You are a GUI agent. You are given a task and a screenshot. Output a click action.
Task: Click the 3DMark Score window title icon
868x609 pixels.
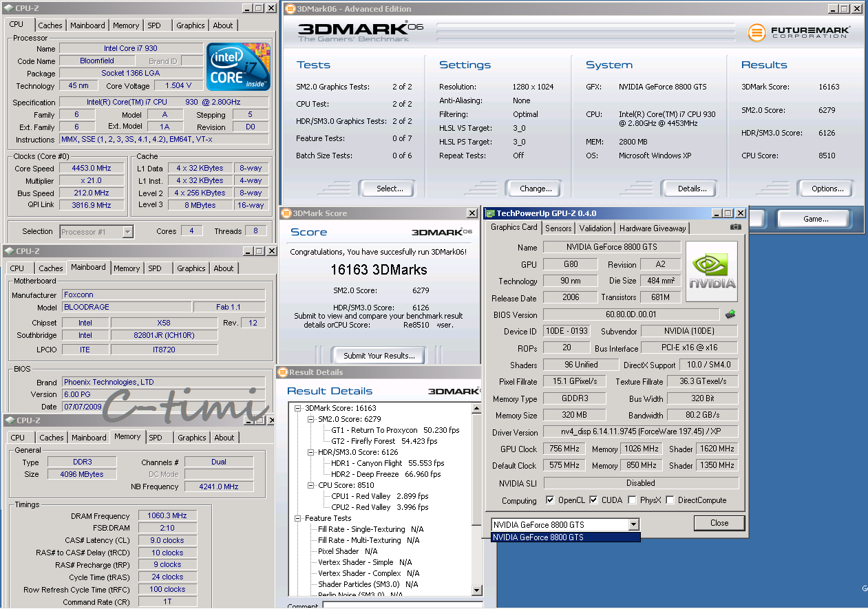(x=286, y=213)
